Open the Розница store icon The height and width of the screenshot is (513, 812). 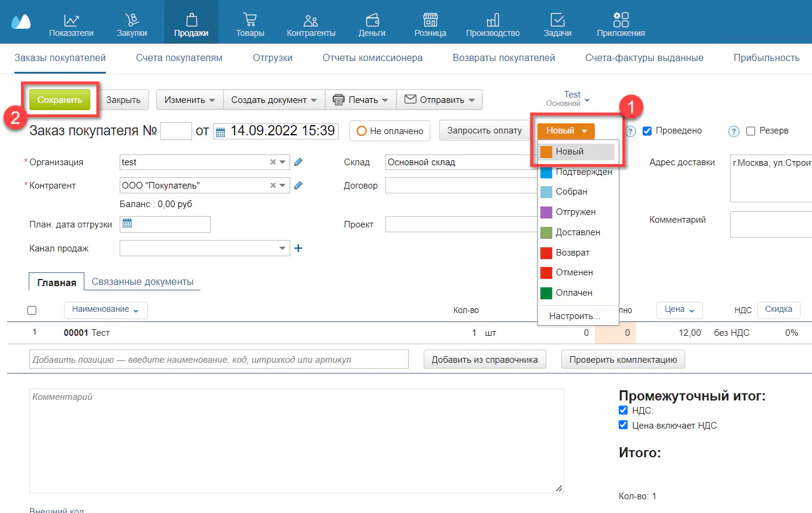[x=430, y=20]
